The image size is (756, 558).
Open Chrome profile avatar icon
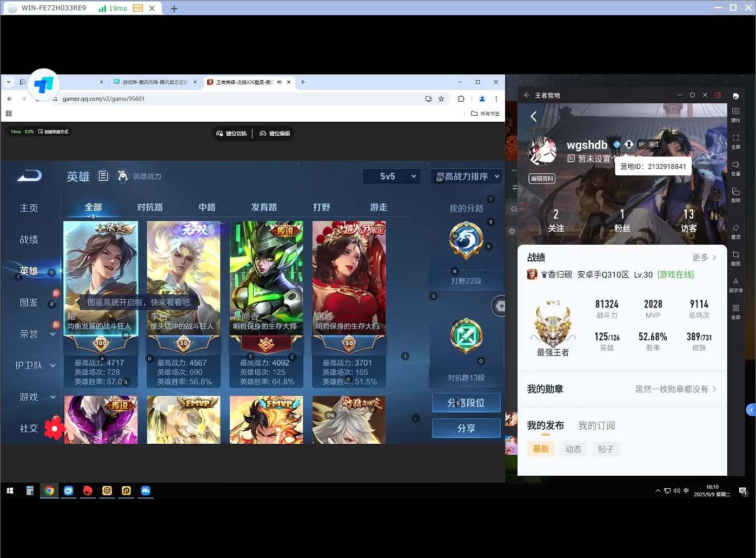[482, 99]
